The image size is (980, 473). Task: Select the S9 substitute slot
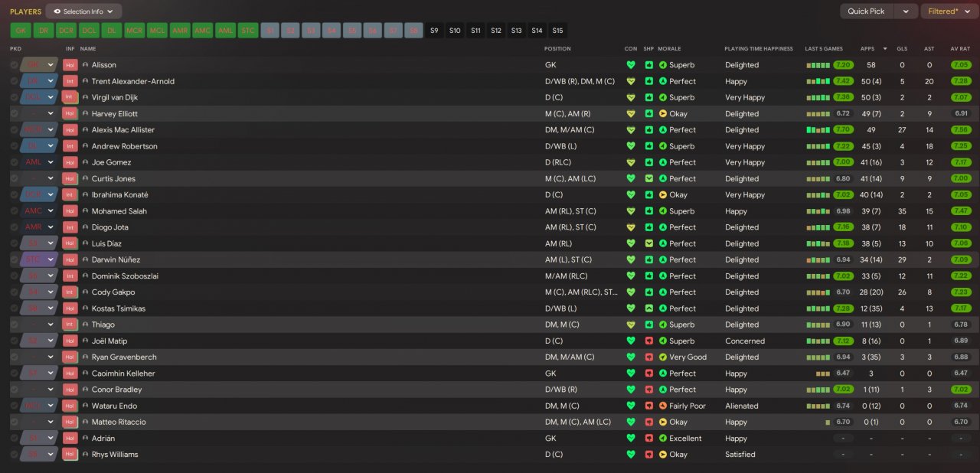[x=434, y=31]
